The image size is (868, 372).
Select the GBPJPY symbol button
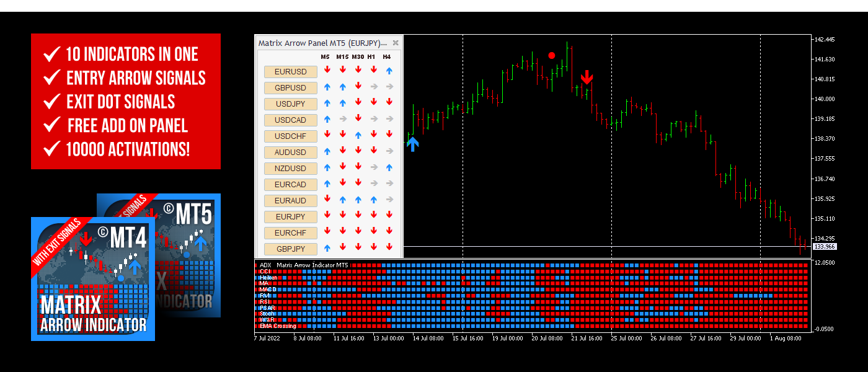click(291, 249)
